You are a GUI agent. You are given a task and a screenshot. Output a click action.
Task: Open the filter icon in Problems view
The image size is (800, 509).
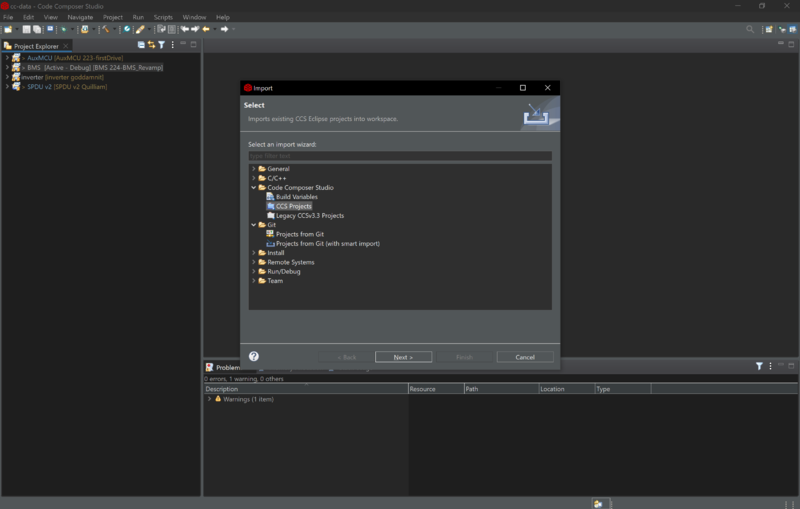759,367
